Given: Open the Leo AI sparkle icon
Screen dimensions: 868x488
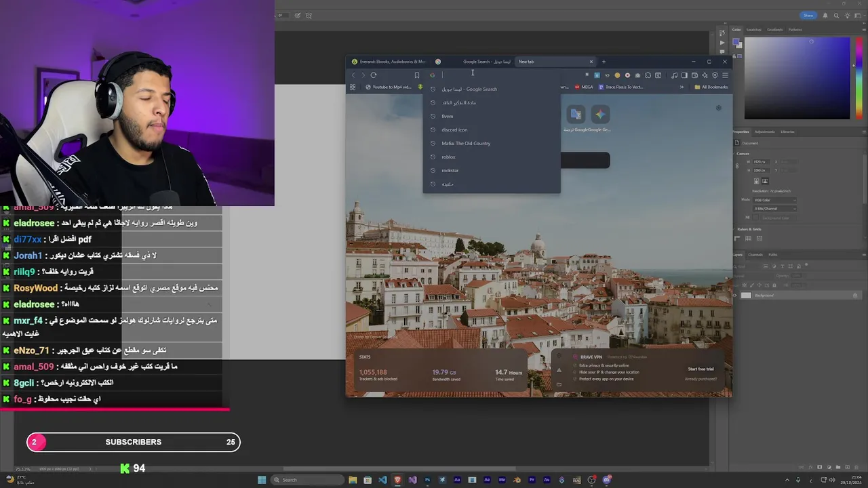Looking at the screenshot, I should pos(705,75).
